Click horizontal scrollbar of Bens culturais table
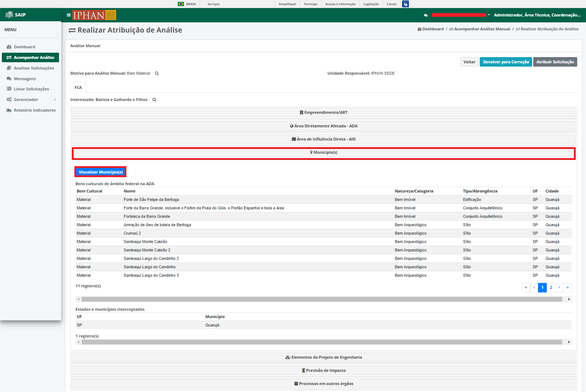Viewport: 586px width, 392px height. pyautogui.click(x=322, y=299)
